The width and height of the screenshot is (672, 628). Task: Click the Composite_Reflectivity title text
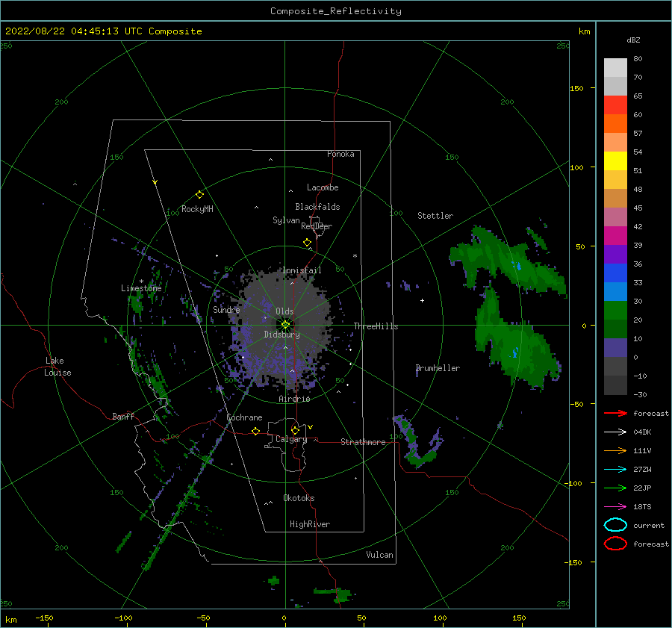click(335, 11)
